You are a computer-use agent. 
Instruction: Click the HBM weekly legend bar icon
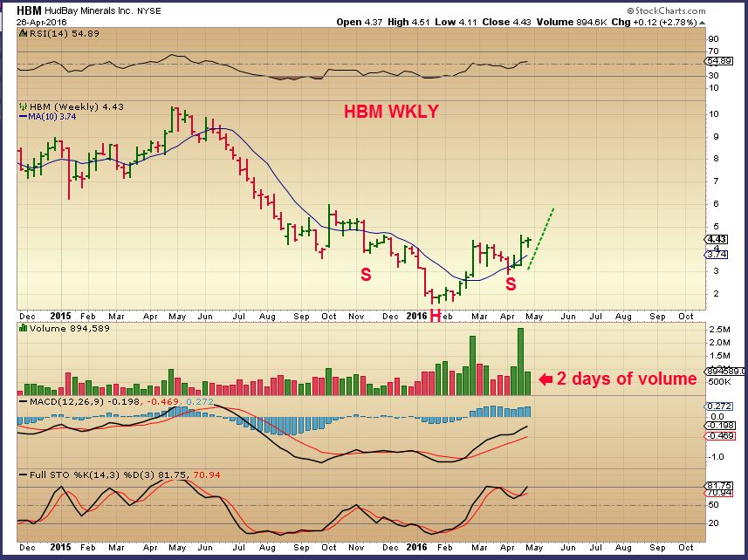tap(23, 106)
